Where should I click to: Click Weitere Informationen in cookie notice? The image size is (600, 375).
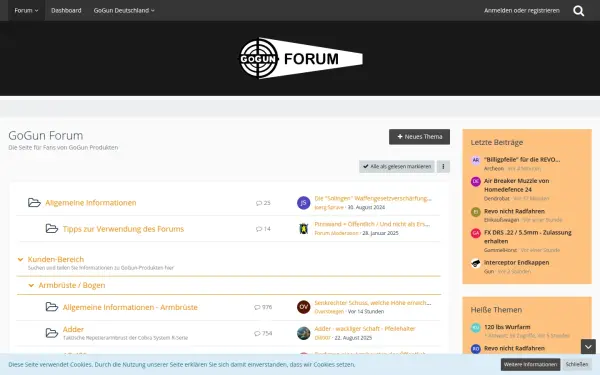(530, 364)
